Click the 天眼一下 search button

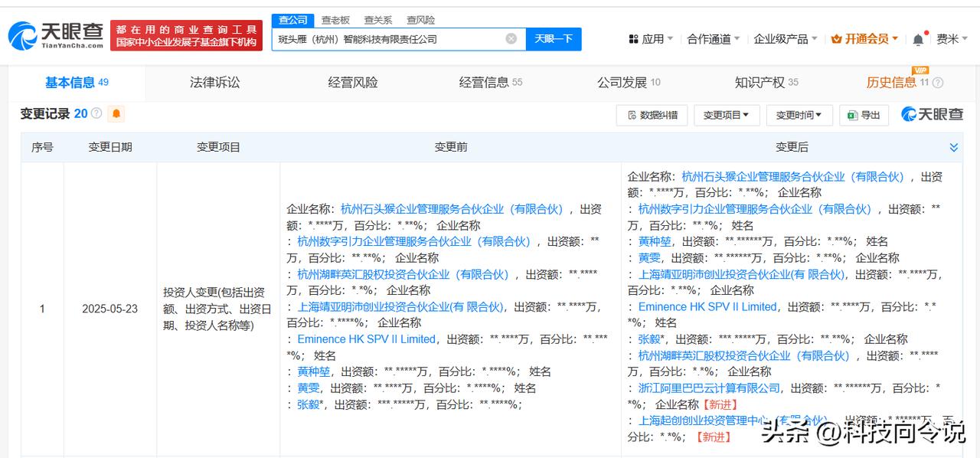pos(554,39)
